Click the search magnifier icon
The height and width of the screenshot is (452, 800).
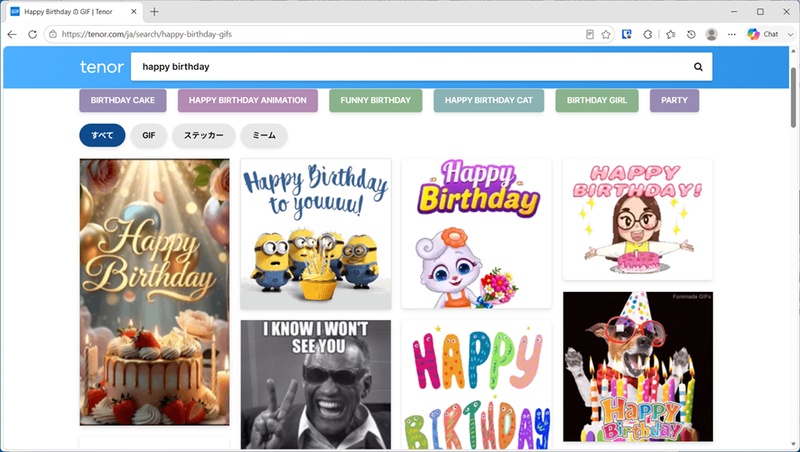(x=698, y=67)
